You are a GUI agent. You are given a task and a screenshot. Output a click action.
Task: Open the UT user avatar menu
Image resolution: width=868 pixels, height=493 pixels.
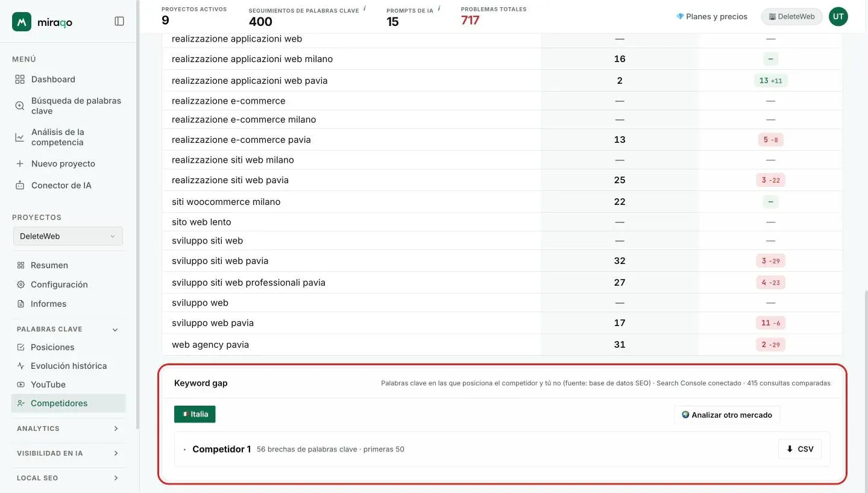pos(838,17)
